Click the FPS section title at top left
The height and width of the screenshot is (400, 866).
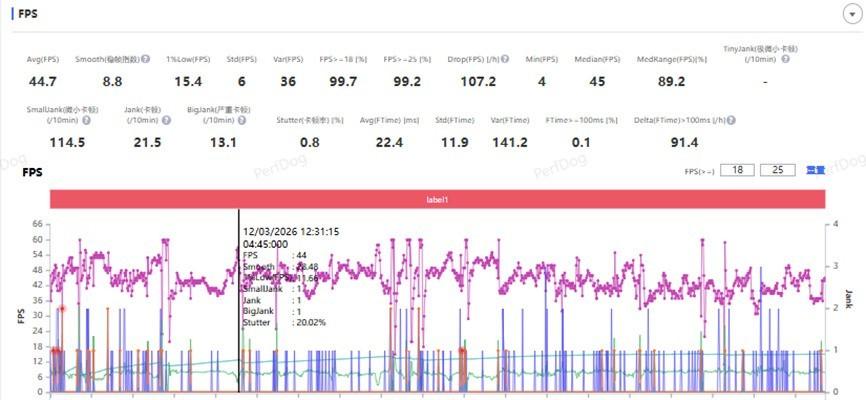pyautogui.click(x=26, y=15)
